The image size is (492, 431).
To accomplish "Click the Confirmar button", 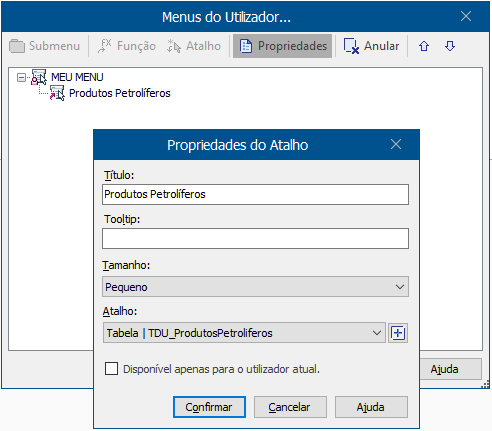I will pyautogui.click(x=209, y=407).
